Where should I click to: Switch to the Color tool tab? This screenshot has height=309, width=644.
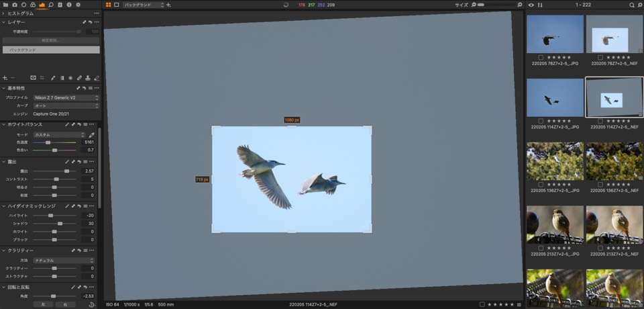click(x=33, y=5)
